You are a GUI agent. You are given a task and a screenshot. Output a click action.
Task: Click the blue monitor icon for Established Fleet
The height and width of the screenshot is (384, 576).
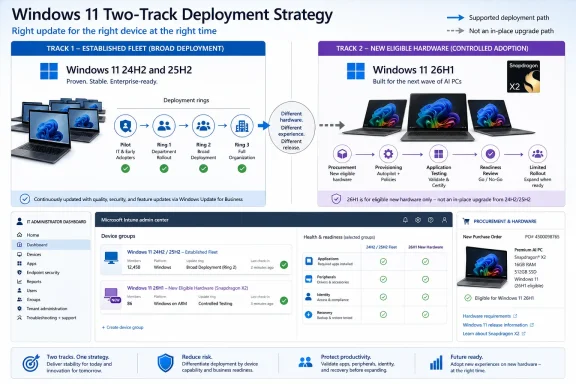coord(111,258)
